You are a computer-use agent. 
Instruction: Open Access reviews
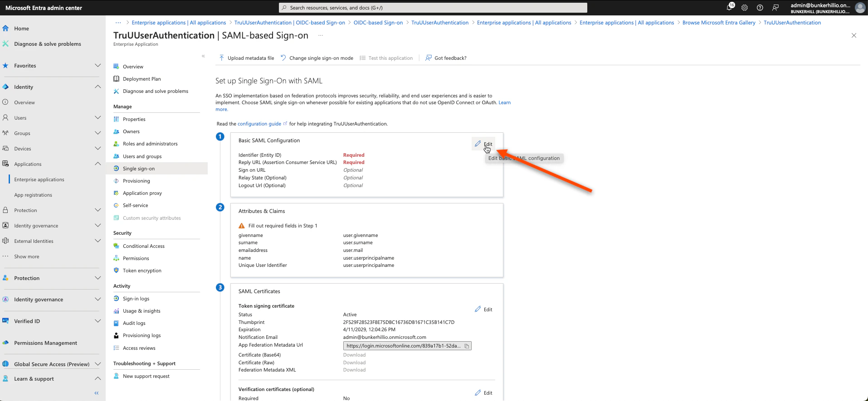pyautogui.click(x=139, y=348)
